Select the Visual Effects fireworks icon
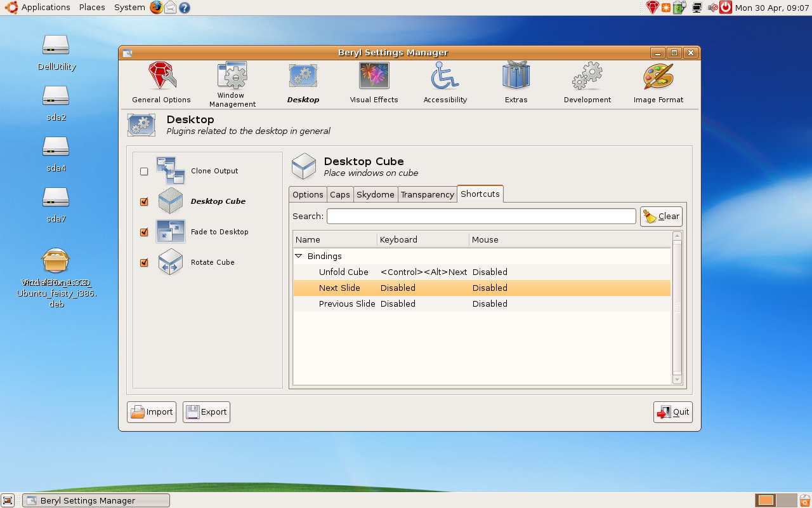The width and height of the screenshot is (812, 508). tap(374, 76)
